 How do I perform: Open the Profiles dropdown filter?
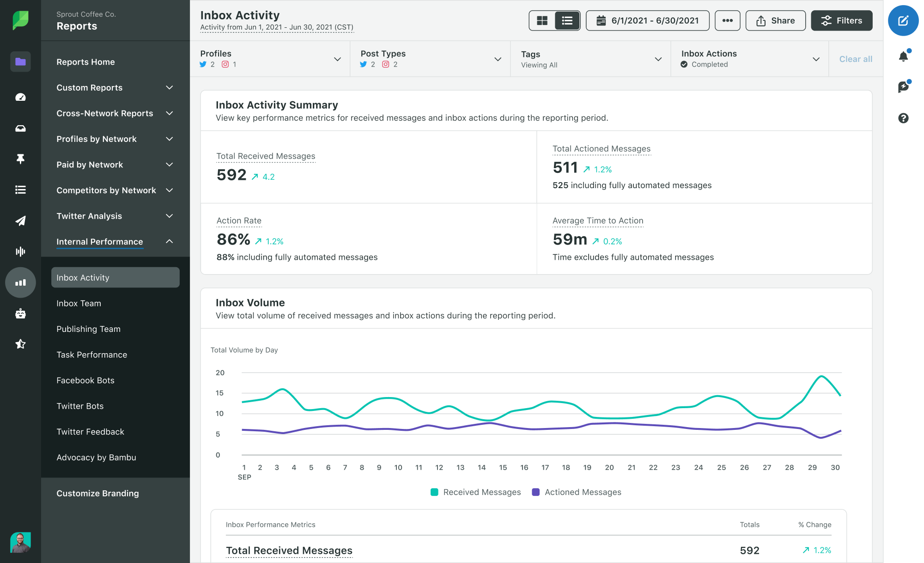coord(336,59)
